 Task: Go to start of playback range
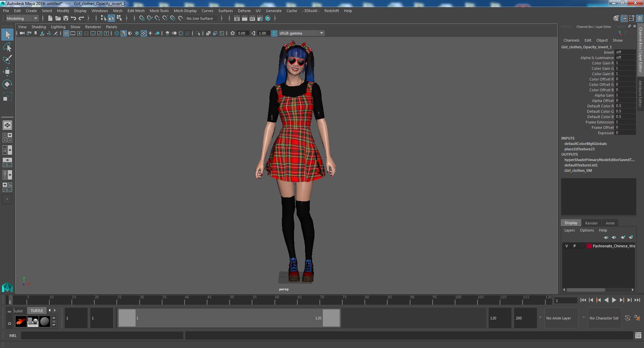(583, 300)
